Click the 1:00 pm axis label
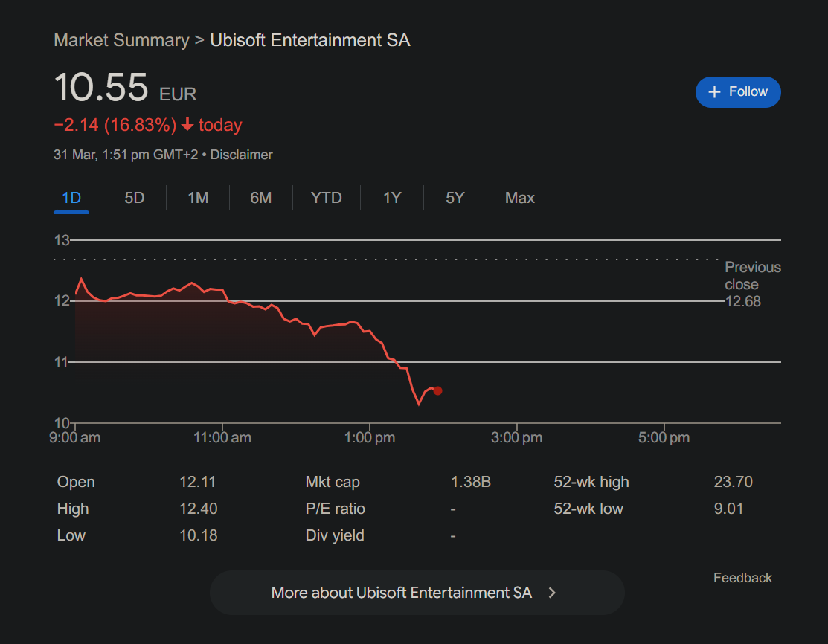This screenshot has width=828, height=644. (x=370, y=437)
